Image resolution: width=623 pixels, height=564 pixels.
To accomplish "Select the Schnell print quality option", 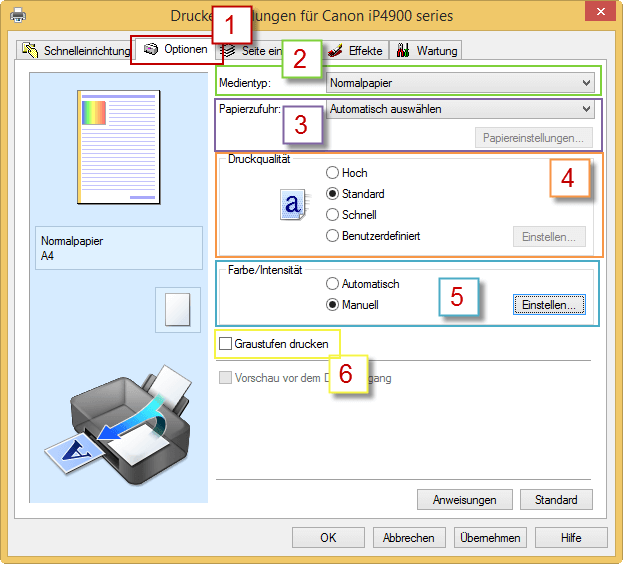I will [351, 215].
